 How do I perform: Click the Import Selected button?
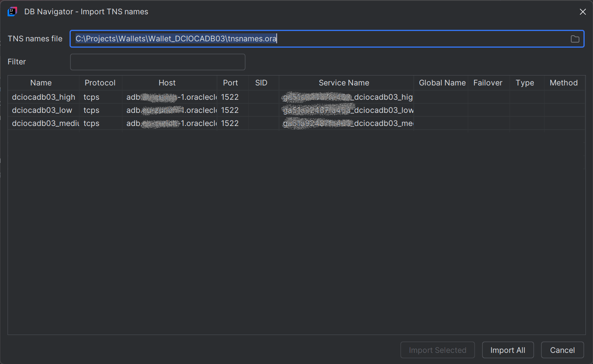[437, 350]
